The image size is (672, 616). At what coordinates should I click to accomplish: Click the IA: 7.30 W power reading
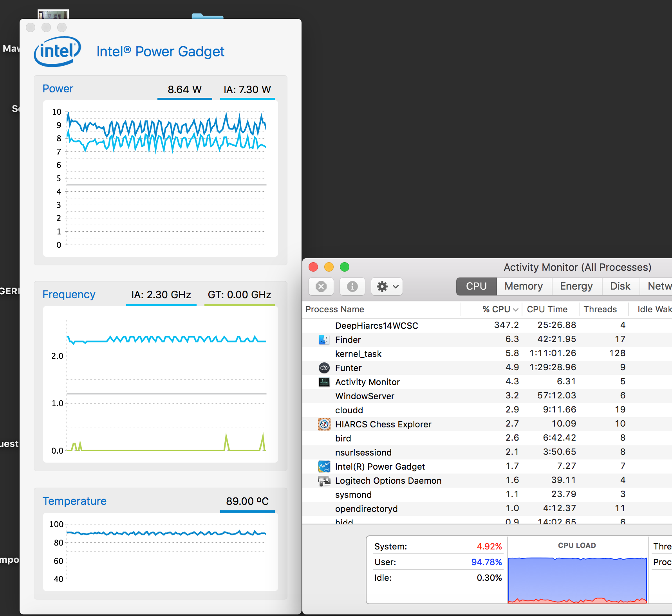point(247,90)
